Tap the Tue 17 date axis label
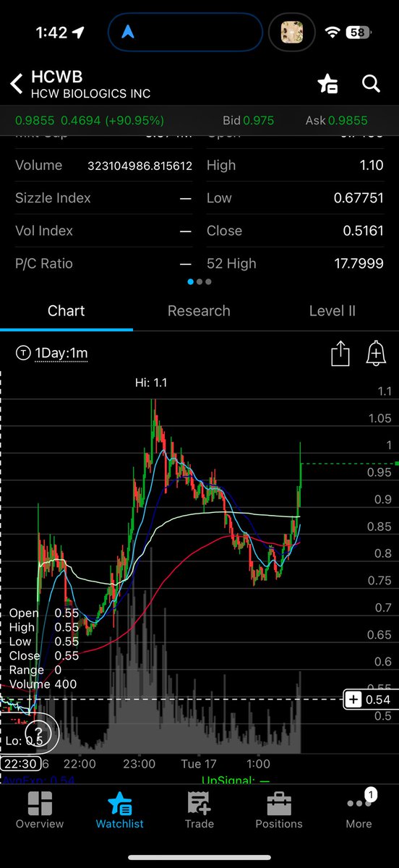This screenshot has height=868, width=399. click(x=199, y=764)
